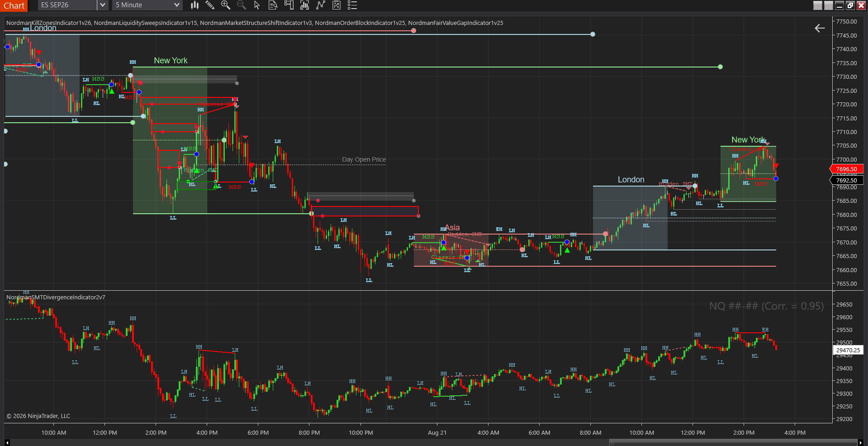Click the 29200 value on lower axis

tap(844, 419)
